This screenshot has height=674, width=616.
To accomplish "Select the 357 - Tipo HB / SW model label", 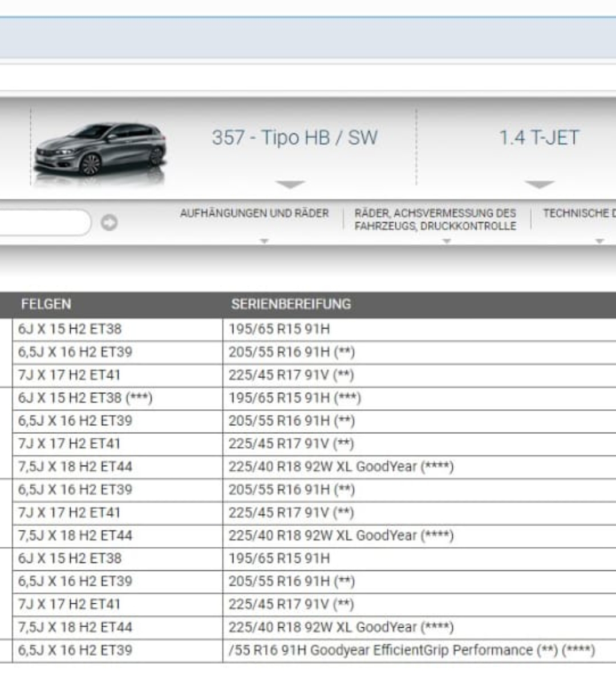I will coord(294,138).
